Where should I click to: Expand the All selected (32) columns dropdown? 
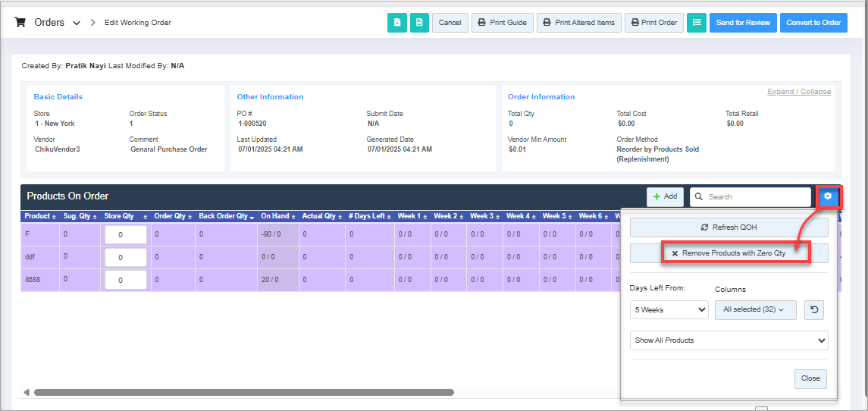click(755, 309)
